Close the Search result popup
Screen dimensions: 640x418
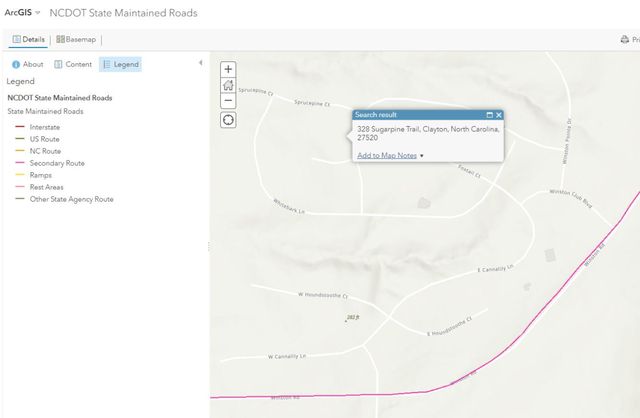(x=498, y=115)
